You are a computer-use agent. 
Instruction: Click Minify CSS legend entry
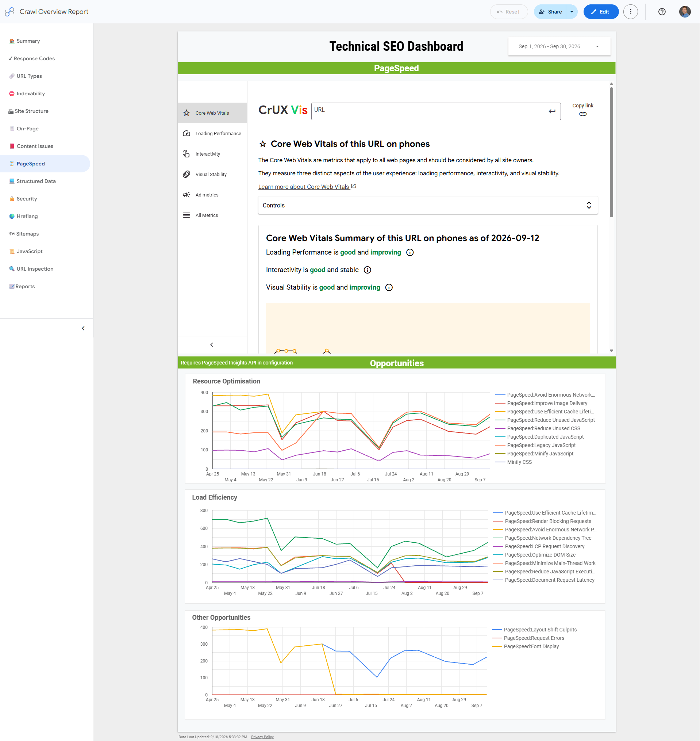tap(513, 462)
